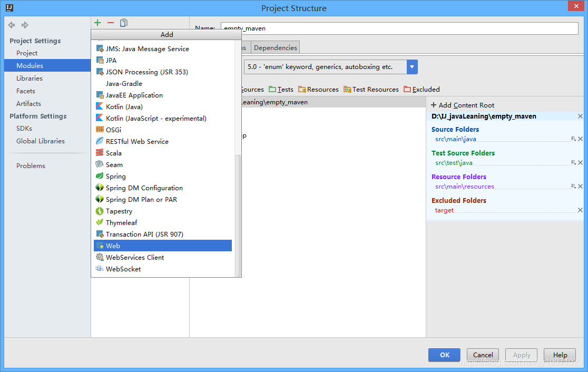Click the WebSocket framework icon
Screen dimensions: 588x372
(100, 269)
